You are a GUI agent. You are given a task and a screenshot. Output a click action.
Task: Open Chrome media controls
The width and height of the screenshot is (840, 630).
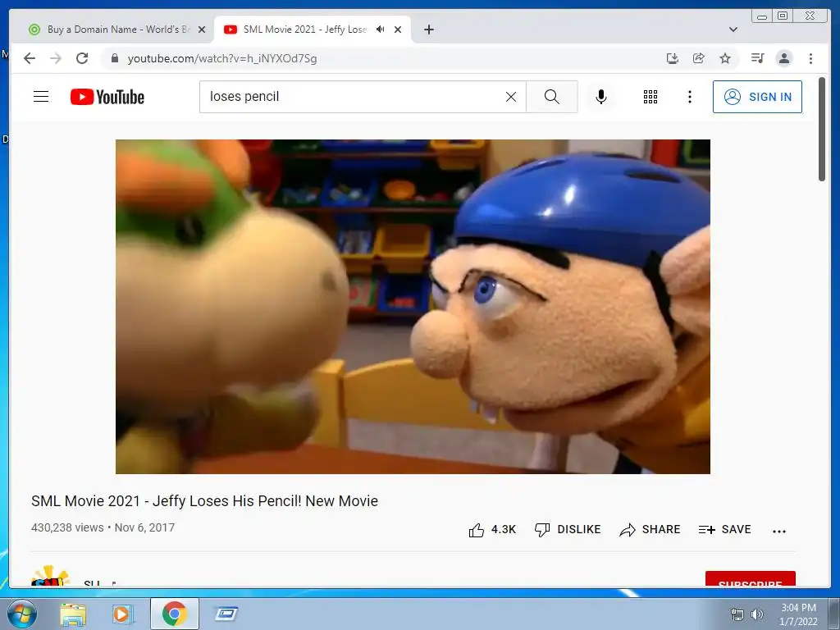coord(757,58)
